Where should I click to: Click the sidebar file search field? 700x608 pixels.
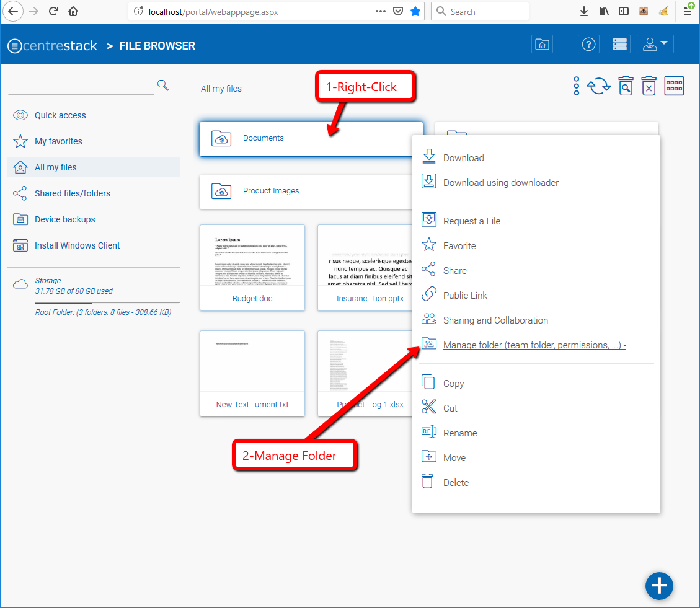(x=81, y=86)
